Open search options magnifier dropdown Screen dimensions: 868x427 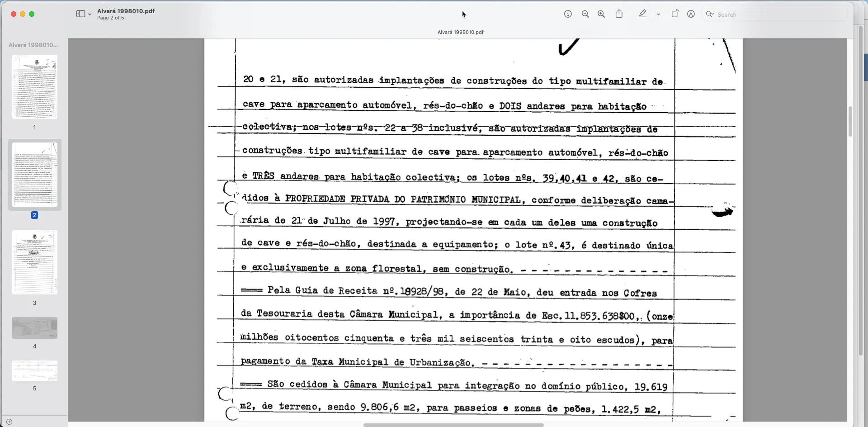(x=710, y=14)
